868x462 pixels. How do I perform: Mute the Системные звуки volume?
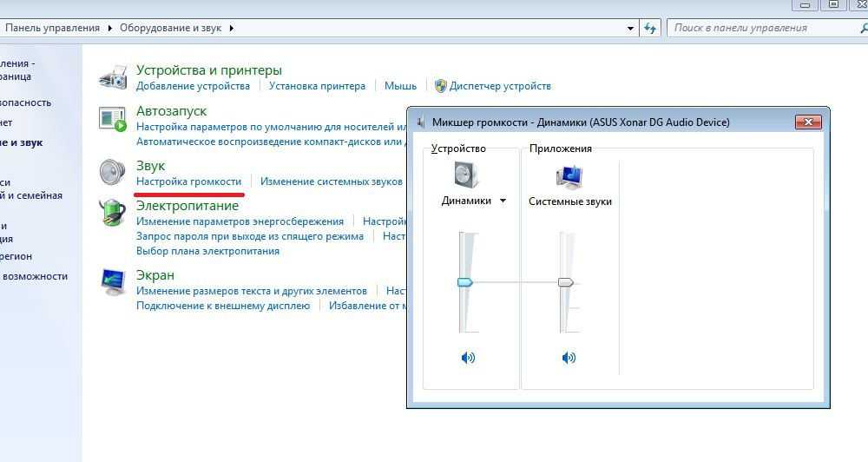(569, 358)
